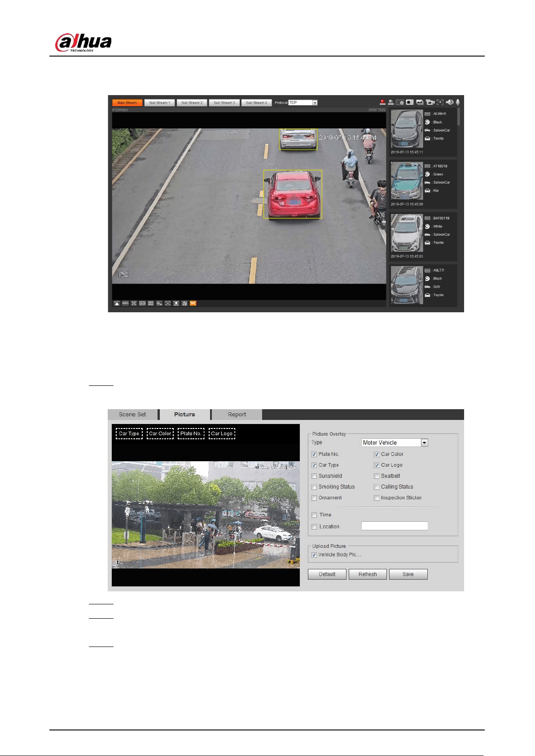535x756 pixels.
Task: Select the white Toyota BAF06119 thumbnail
Action: coord(407,233)
